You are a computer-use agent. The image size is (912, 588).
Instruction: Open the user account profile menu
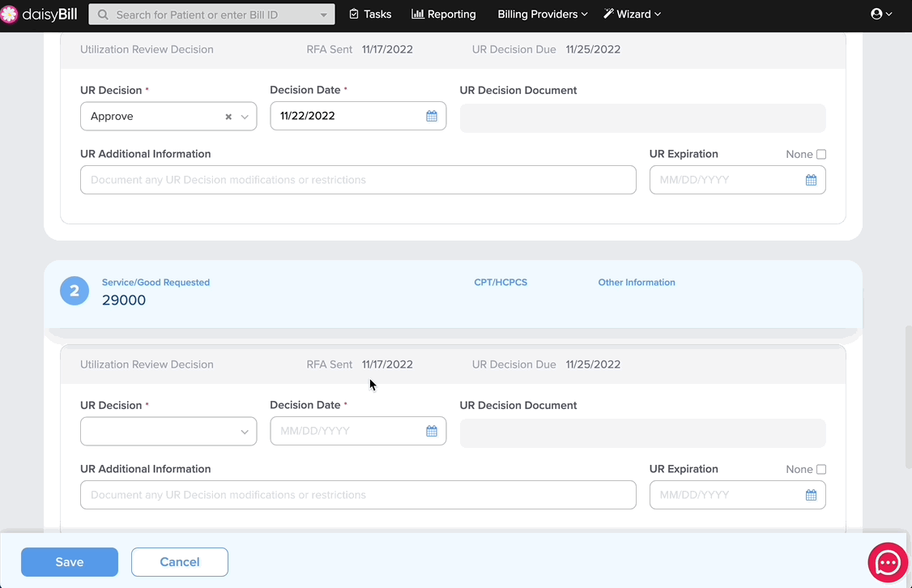click(881, 14)
